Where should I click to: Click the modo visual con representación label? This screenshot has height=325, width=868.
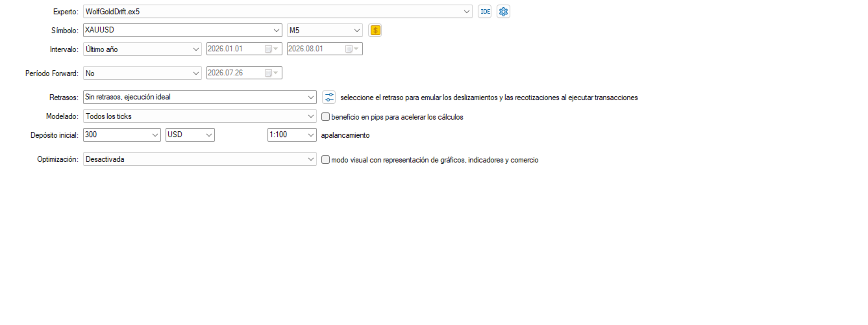coord(435,159)
